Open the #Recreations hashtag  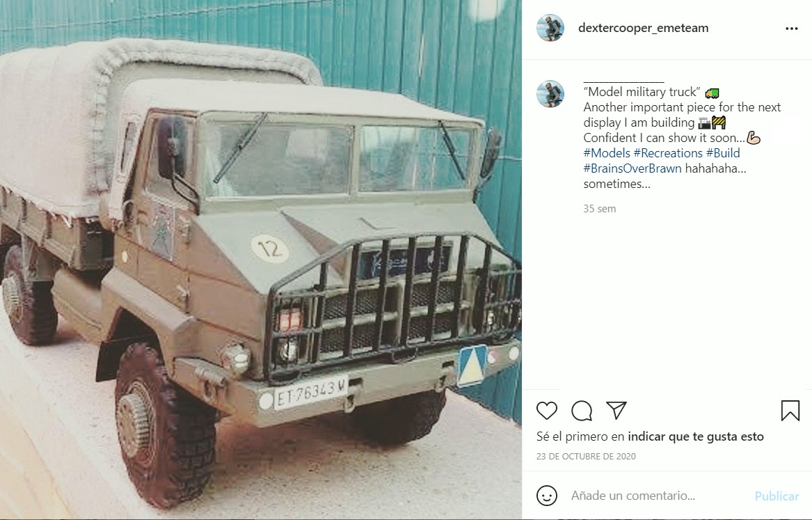pos(667,152)
